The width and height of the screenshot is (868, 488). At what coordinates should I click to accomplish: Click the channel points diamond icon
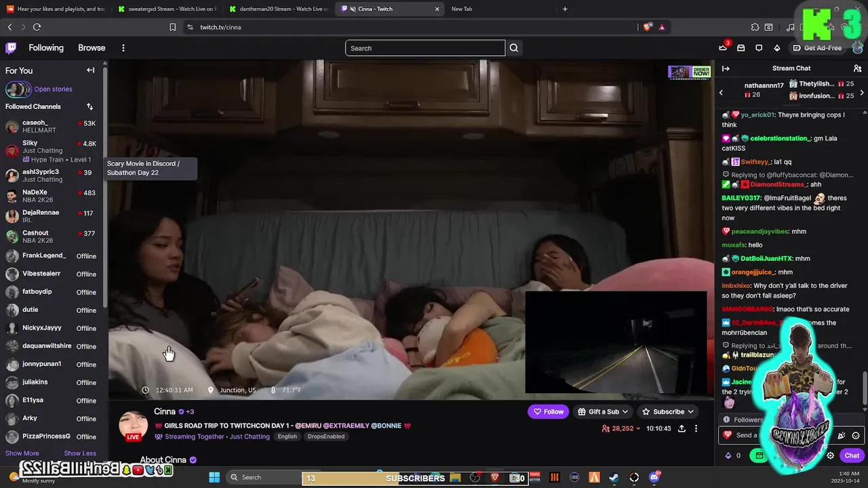728,455
